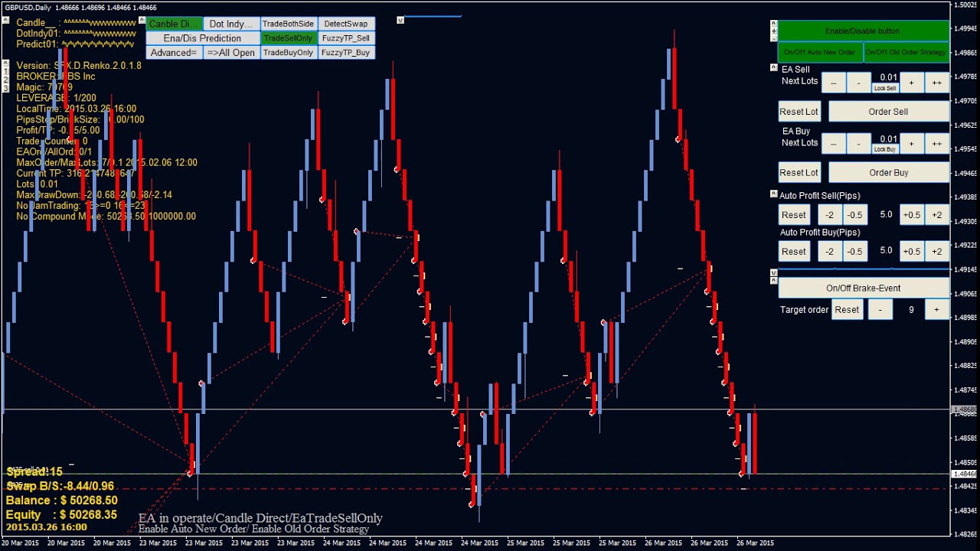980x551 pixels.
Task: Select info page 2 icon
Action: 6,80
